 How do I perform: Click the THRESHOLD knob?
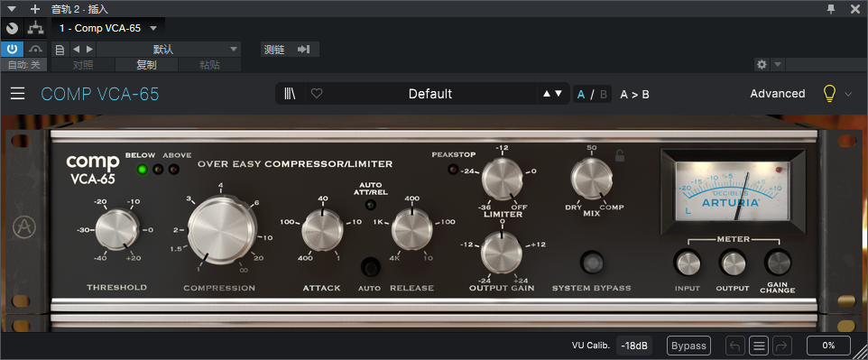[x=116, y=229]
